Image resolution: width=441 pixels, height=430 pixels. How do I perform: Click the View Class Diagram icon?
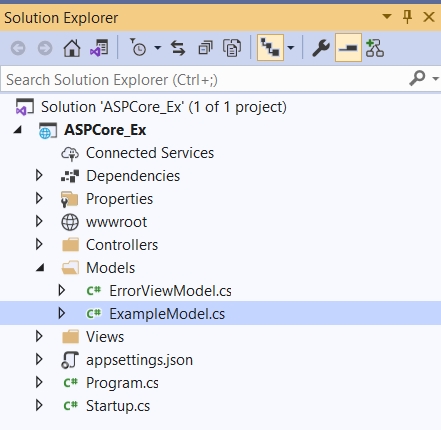pos(375,48)
